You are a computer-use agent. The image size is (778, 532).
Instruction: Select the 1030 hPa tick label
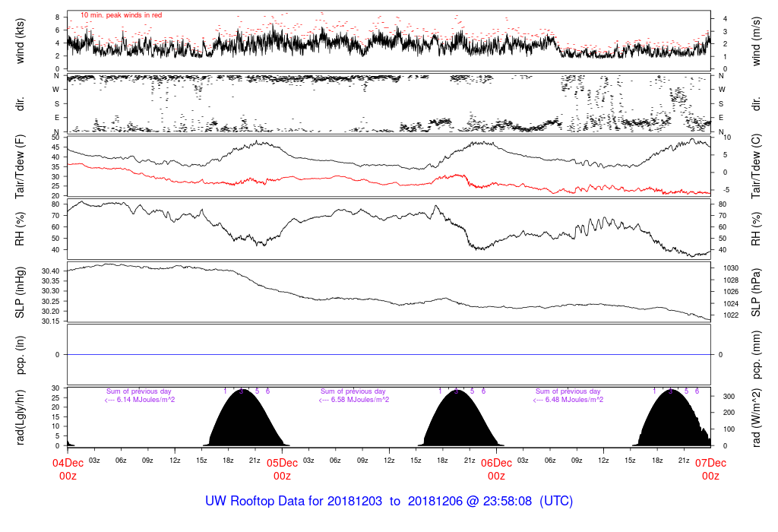coord(731,268)
